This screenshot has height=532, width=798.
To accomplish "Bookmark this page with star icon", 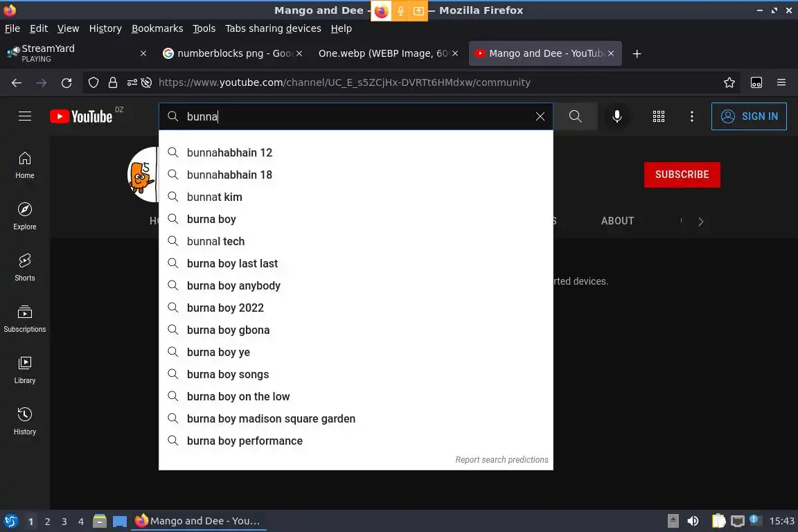I will click(729, 82).
